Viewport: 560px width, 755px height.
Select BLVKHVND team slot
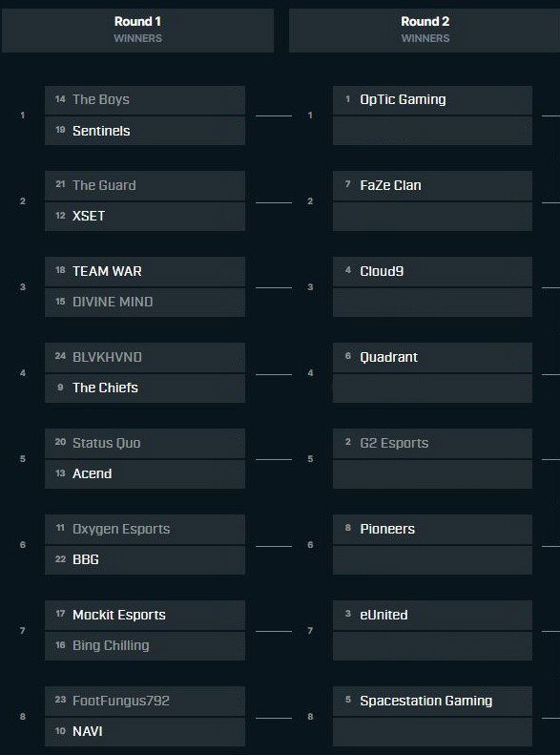pos(145,357)
